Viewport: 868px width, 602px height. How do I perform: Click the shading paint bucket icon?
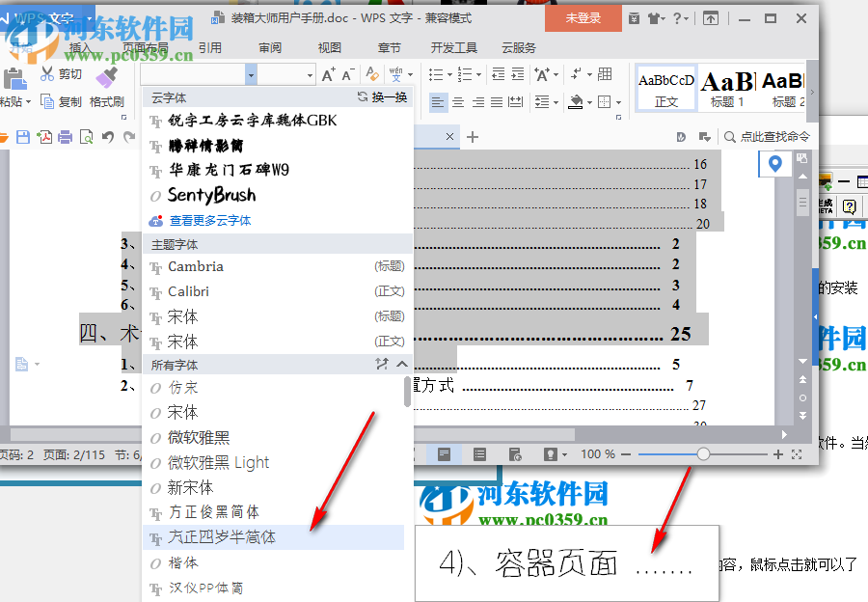577,102
